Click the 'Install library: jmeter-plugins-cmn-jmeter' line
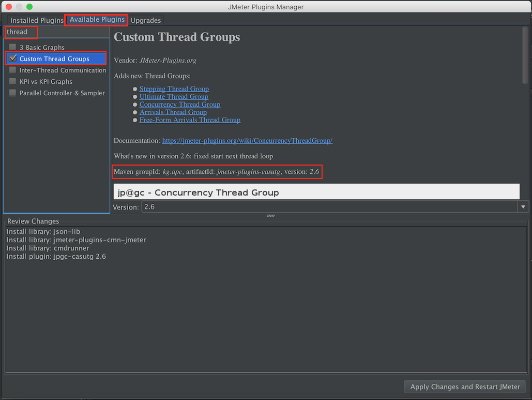The height and width of the screenshot is (400, 532). click(x=77, y=240)
